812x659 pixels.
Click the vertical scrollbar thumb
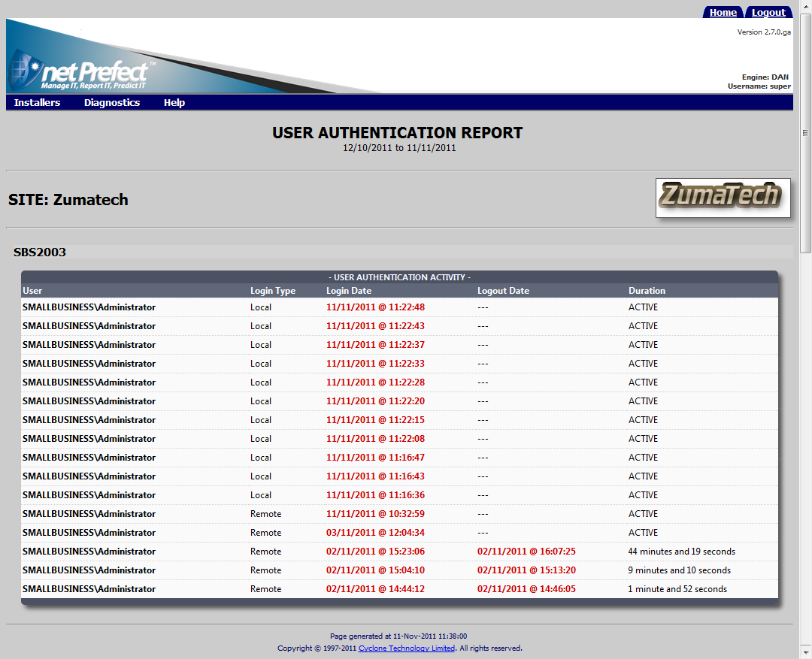pyautogui.click(x=805, y=131)
